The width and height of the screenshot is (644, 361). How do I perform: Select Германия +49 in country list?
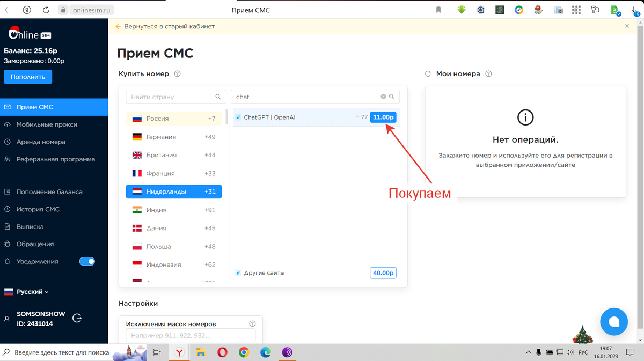click(x=174, y=137)
